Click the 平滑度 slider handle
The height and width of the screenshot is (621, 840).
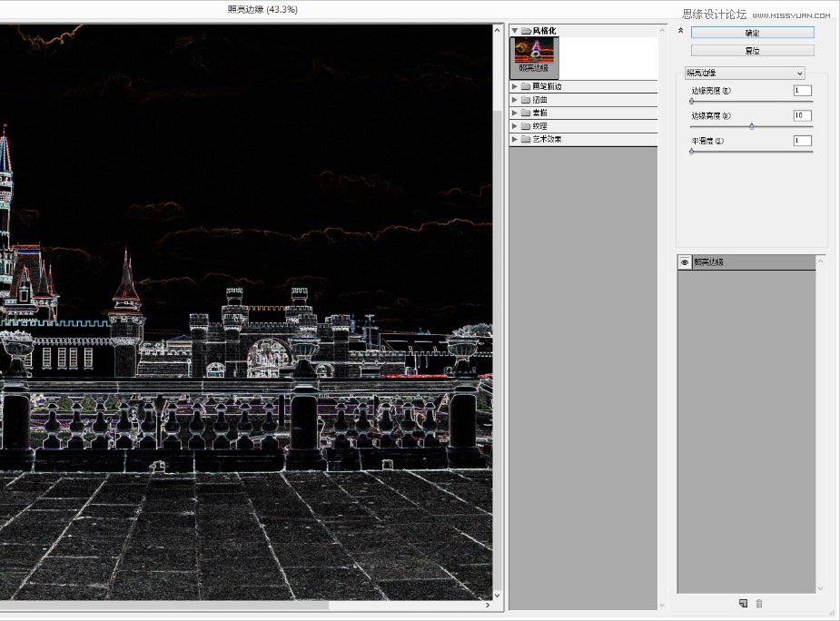click(x=692, y=151)
